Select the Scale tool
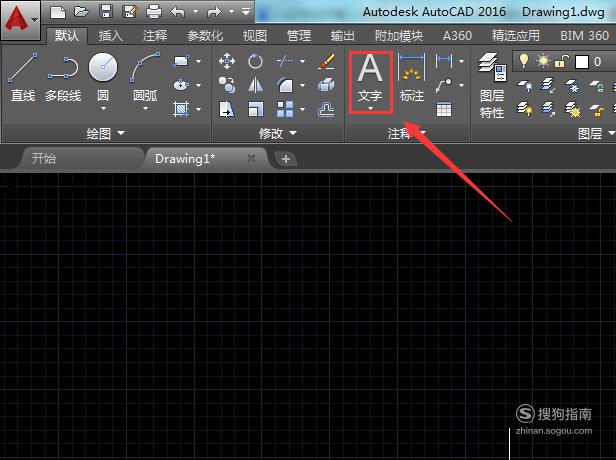 [255, 109]
